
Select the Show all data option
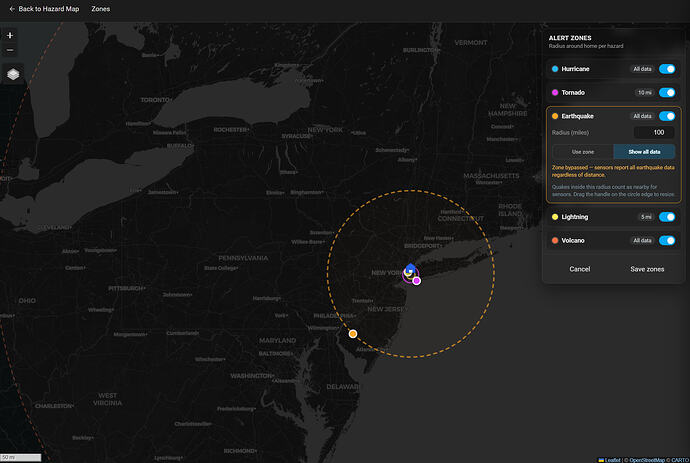[x=644, y=152]
